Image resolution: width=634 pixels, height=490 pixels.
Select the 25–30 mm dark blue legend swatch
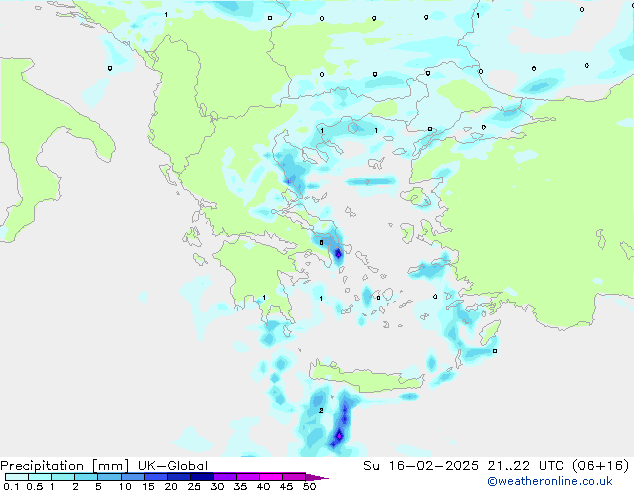201,477
